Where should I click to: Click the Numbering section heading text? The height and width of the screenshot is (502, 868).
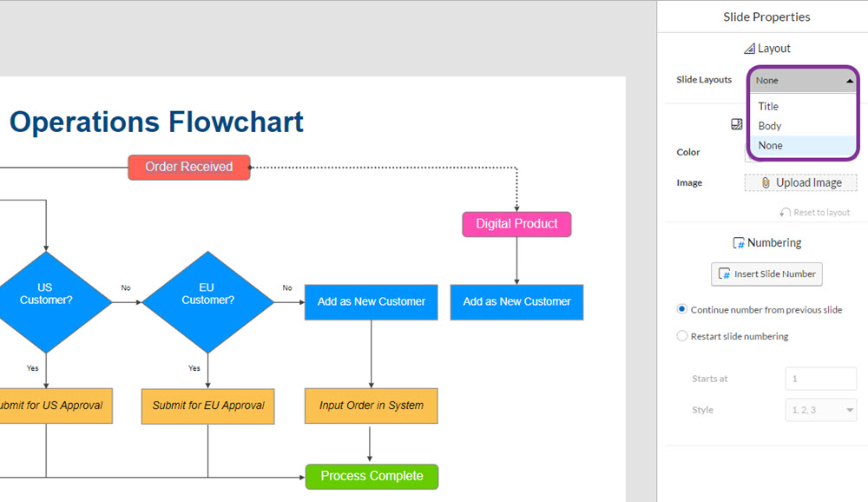coord(774,243)
